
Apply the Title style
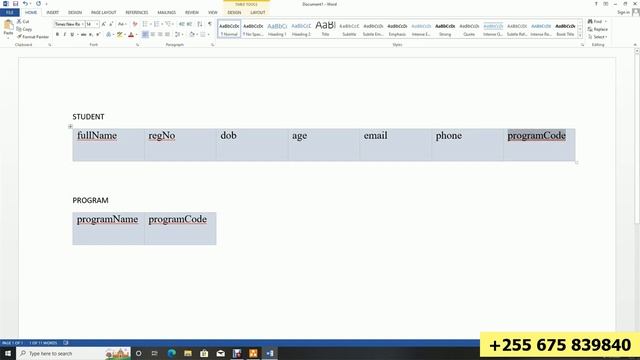pyautogui.click(x=325, y=29)
